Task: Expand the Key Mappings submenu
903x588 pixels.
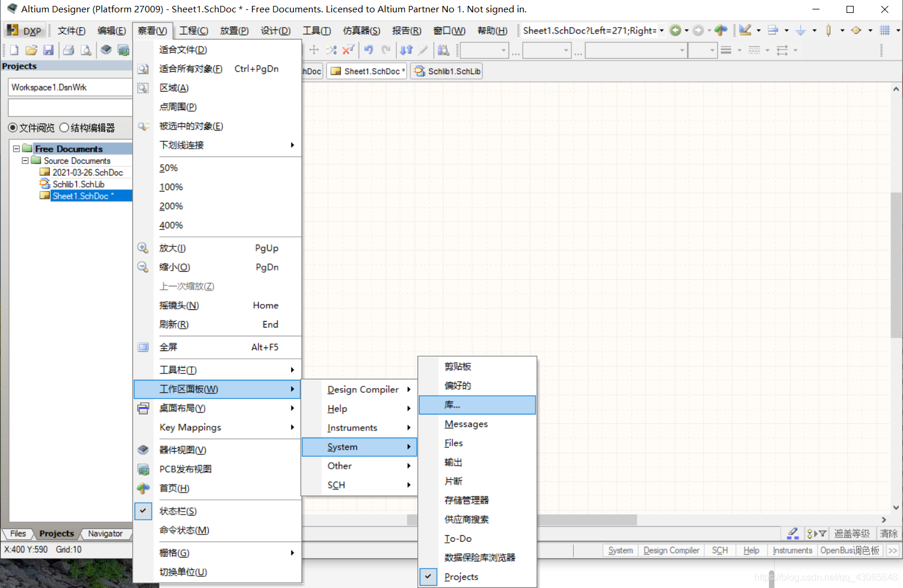Action: (x=218, y=427)
